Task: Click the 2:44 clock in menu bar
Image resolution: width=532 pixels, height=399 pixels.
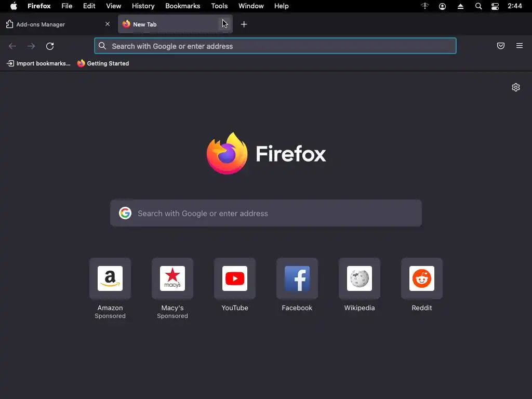Action: [x=515, y=6]
